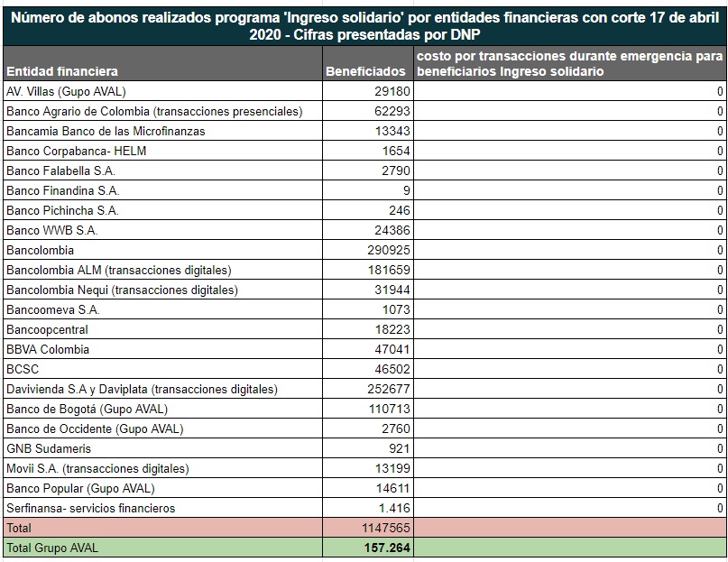Click the empty cost cell in Total row
Image resolution: width=728 pixels, height=562 pixels.
pos(569,528)
